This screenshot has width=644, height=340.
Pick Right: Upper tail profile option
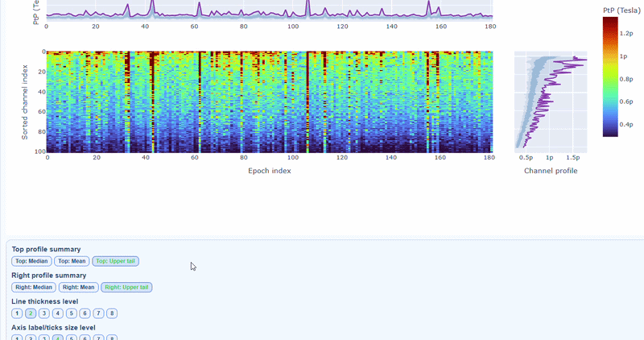pos(126,287)
